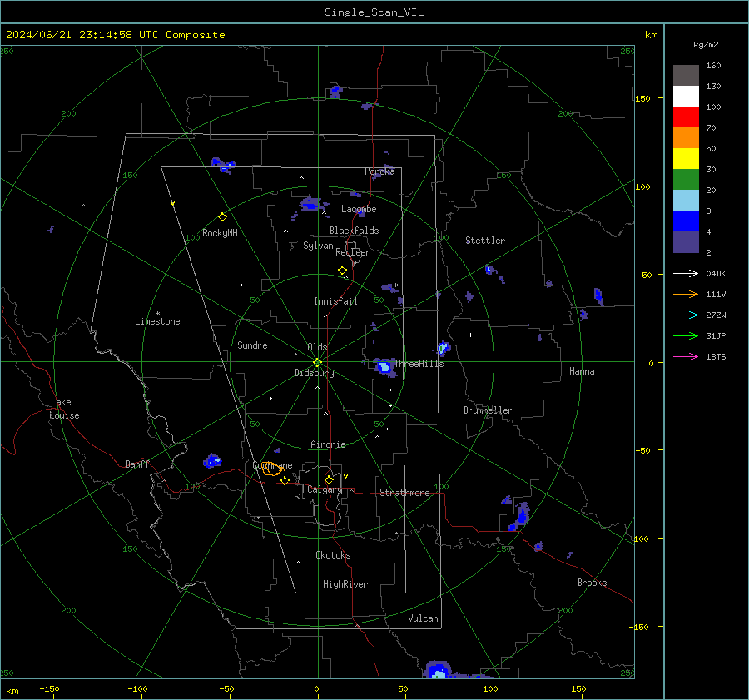Click the RedDeer city label
The image size is (749, 700).
[353, 252]
